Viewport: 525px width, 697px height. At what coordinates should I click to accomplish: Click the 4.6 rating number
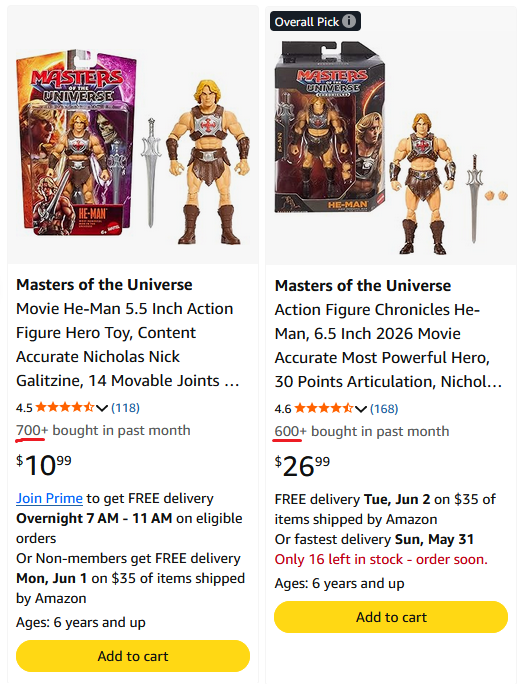click(283, 409)
